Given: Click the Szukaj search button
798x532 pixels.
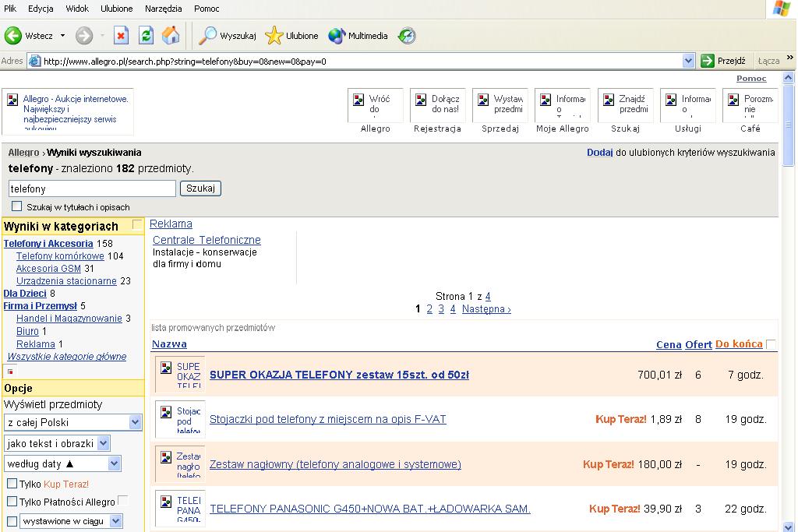Looking at the screenshot, I should coord(200,188).
